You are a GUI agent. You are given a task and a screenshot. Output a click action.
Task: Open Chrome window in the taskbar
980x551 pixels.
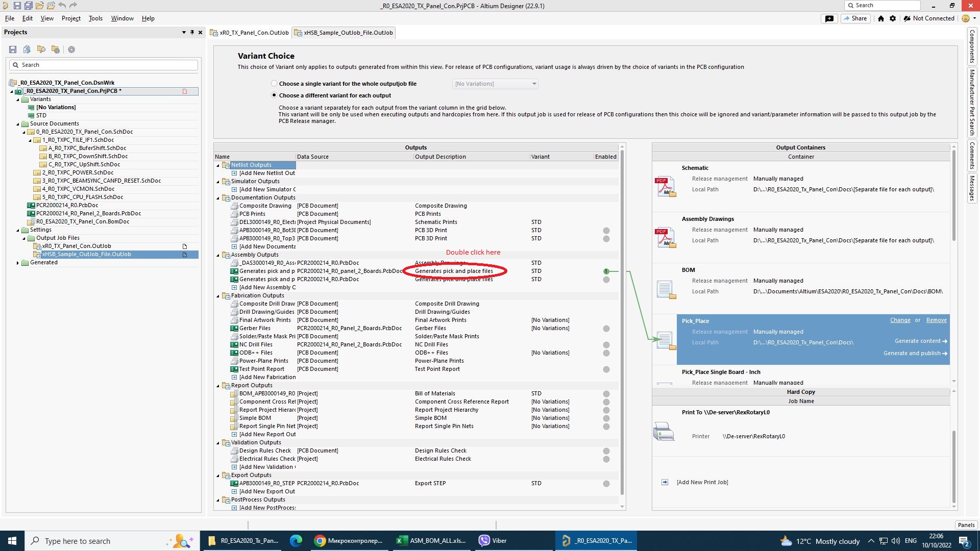click(349, 541)
